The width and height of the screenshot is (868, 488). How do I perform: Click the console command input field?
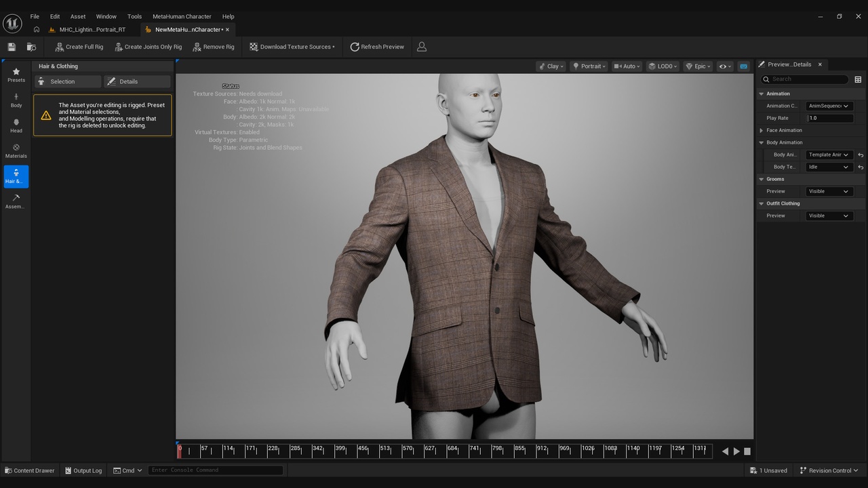tap(215, 470)
